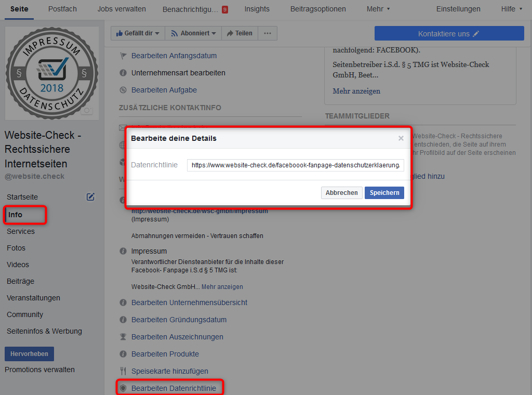
Task: Open the three-dots more actions button
Action: pos(268,33)
